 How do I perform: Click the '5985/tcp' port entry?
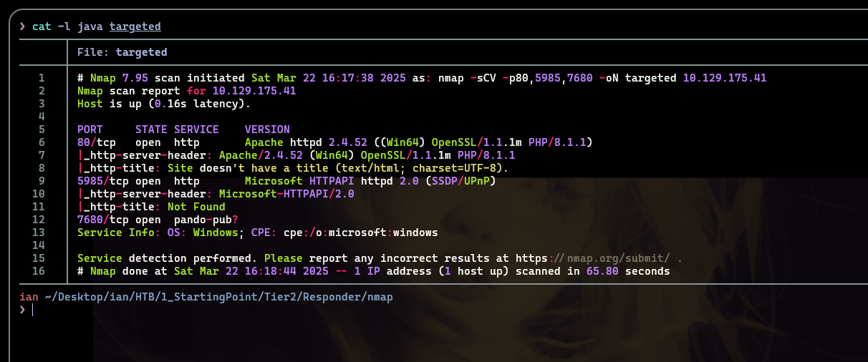click(103, 181)
